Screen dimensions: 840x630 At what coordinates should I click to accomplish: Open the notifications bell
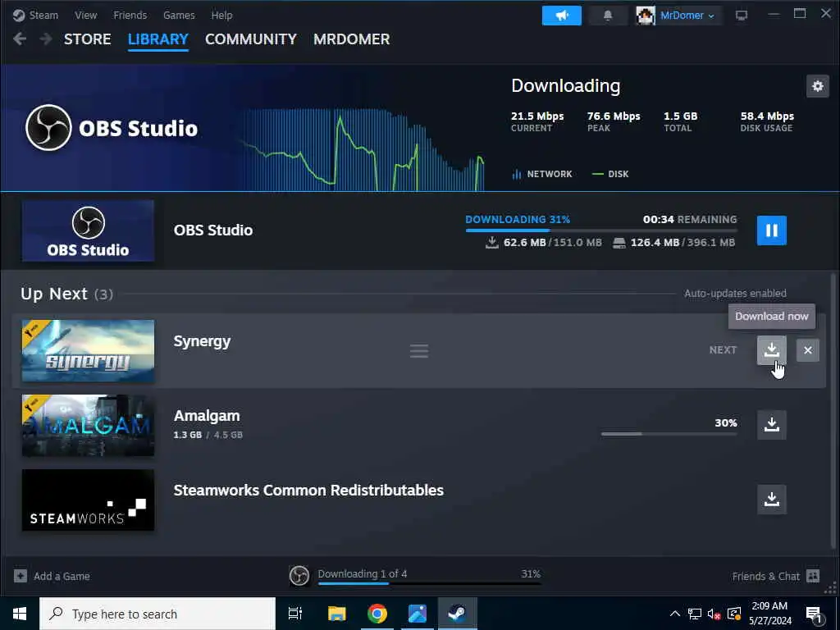pos(608,16)
